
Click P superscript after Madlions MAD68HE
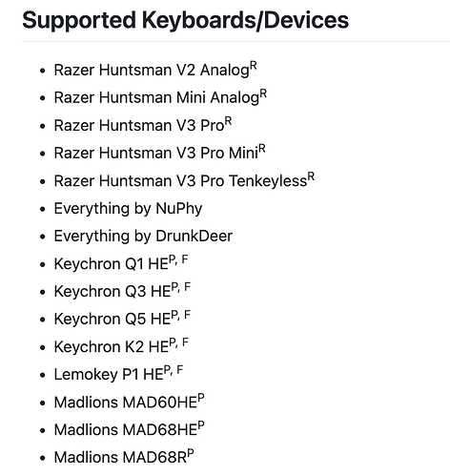[201, 426]
